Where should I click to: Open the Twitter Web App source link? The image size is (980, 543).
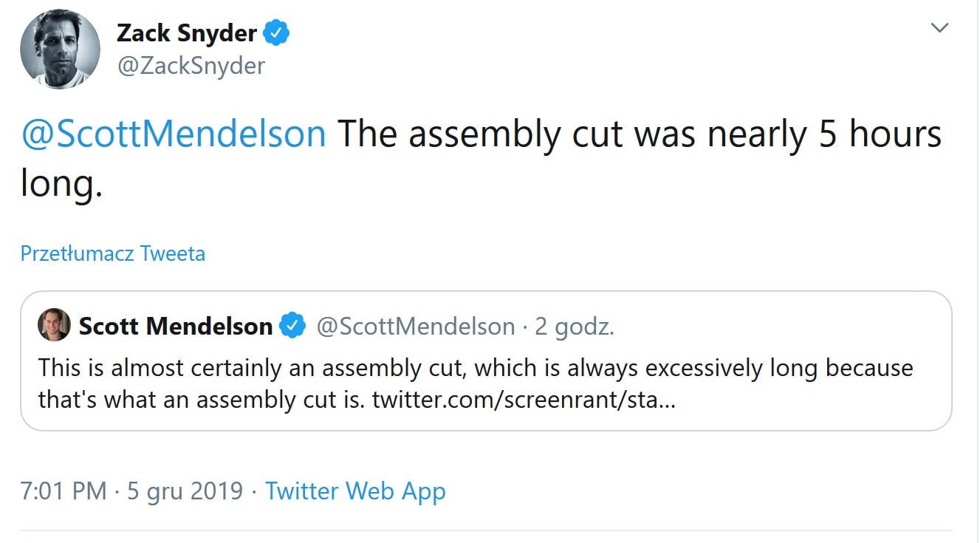point(355,491)
